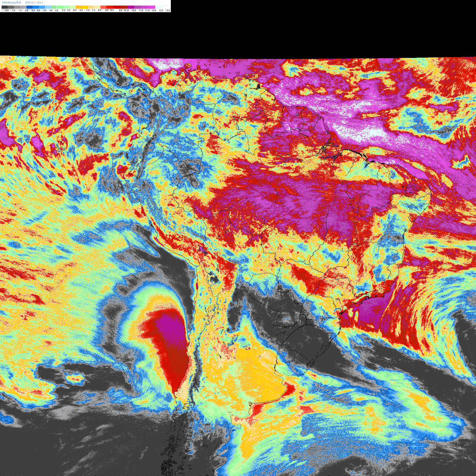The image size is (476, 476).
Task: Click the 10.5 legend value
Action: 134,10
